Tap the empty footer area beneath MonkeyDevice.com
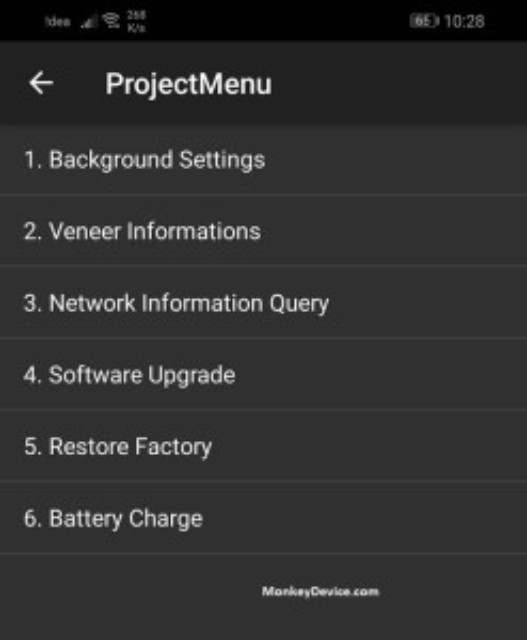Viewport: 527px width, 640px height. (263, 620)
